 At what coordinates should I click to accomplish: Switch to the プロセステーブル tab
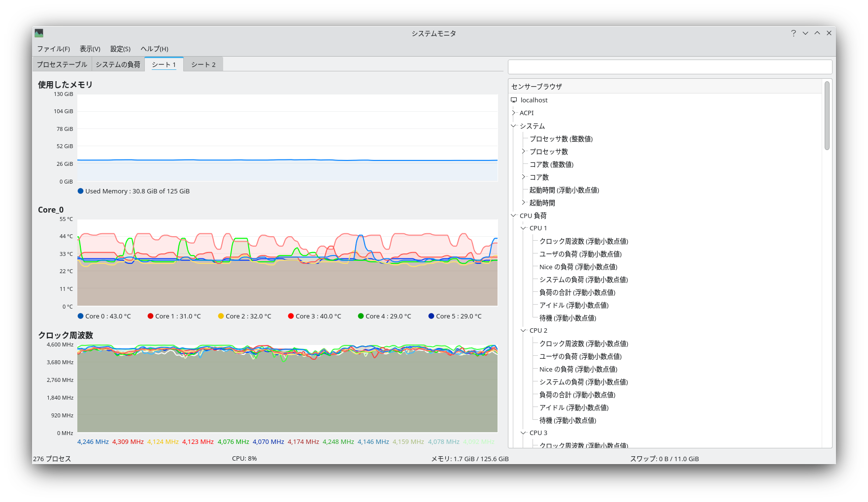pyautogui.click(x=62, y=64)
